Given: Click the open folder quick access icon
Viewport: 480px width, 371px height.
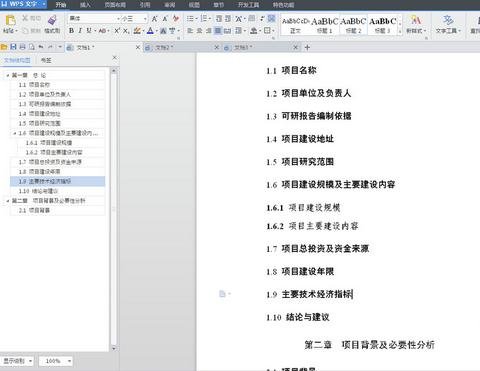Looking at the screenshot, I should point(4,47).
